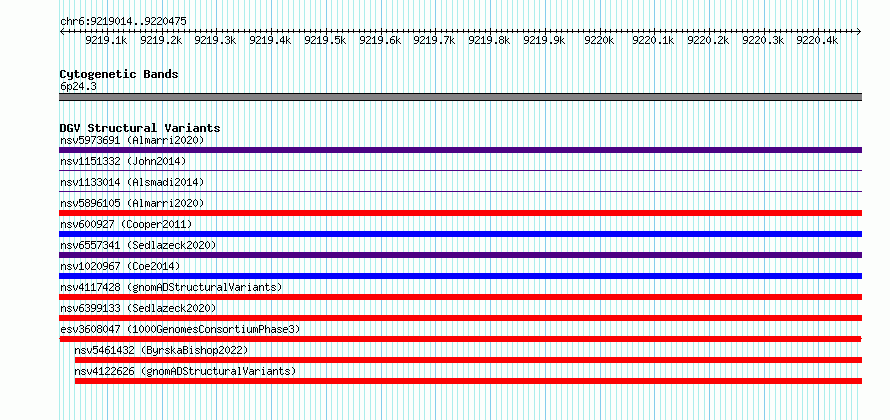
Task: Select the purple nsv6557341 variant bar
Action: tap(460, 255)
